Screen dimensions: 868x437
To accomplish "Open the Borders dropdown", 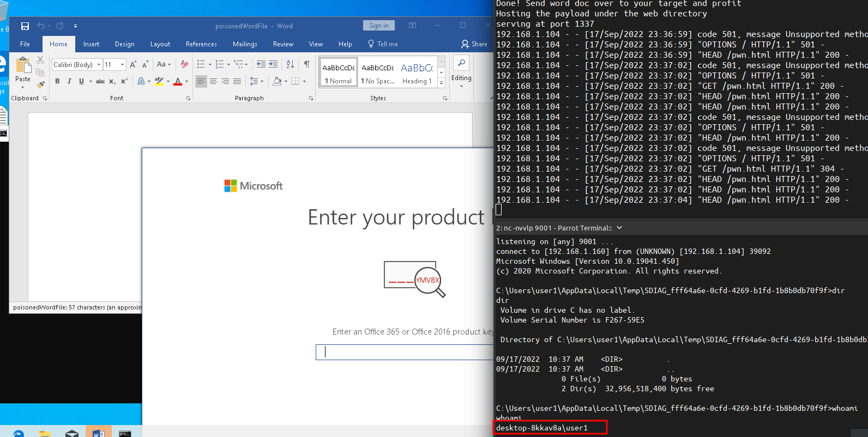I will [304, 81].
